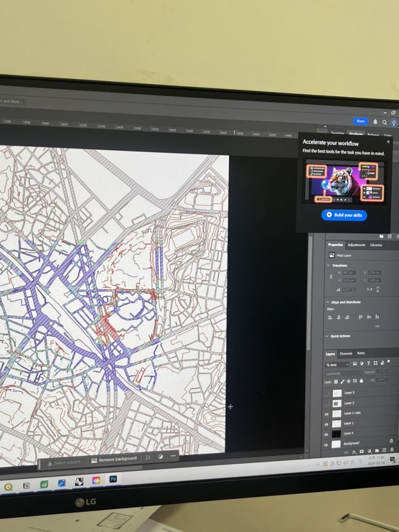Hide Layer 1 copy
Viewport: 399px width, 532px height.
[x=327, y=414]
